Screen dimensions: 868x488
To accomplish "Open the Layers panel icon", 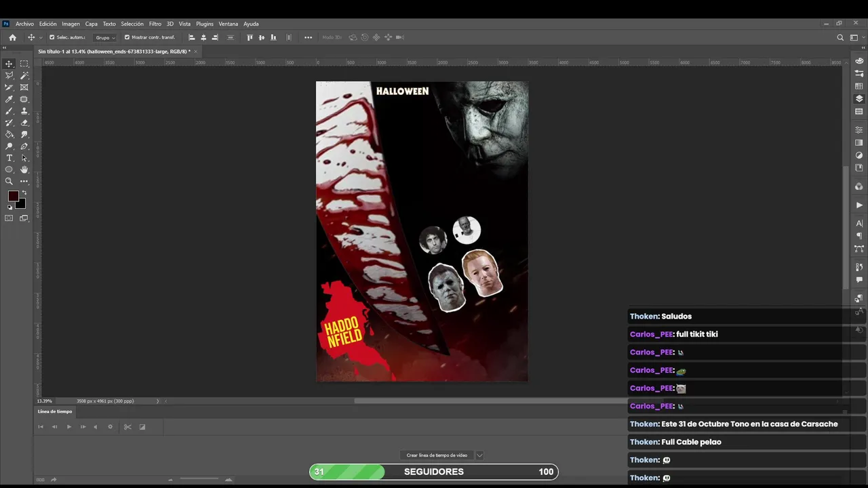I will click(x=859, y=99).
